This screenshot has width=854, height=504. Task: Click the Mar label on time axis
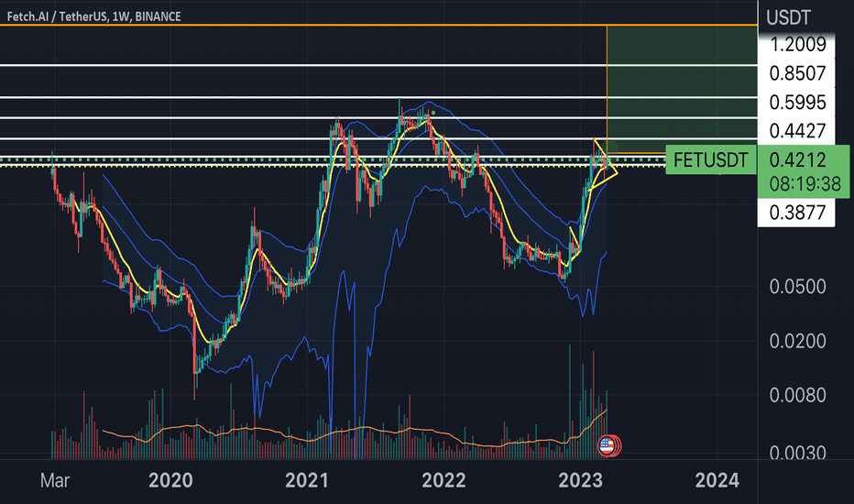click(x=54, y=480)
